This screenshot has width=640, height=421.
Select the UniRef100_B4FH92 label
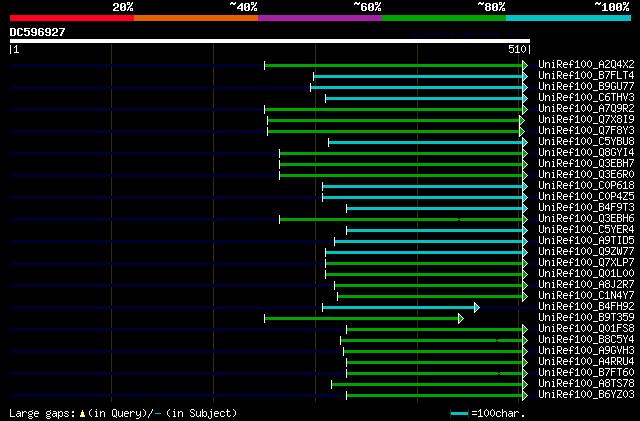click(586, 307)
